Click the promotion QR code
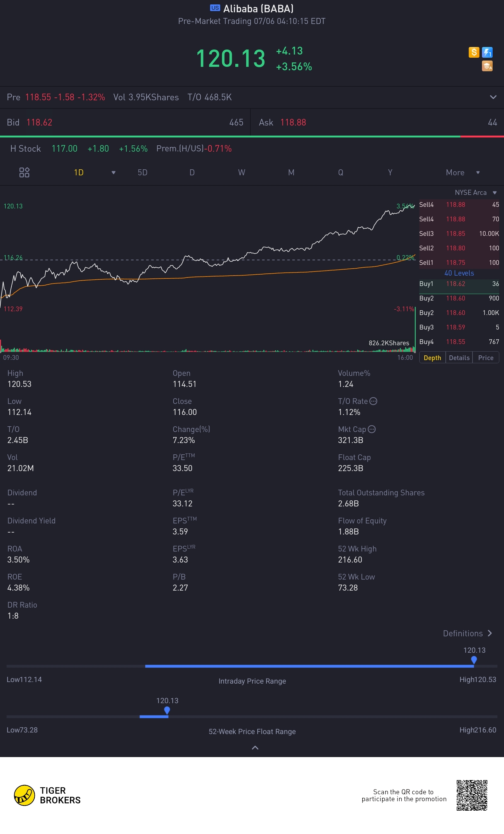The image size is (504, 834). [x=472, y=796]
